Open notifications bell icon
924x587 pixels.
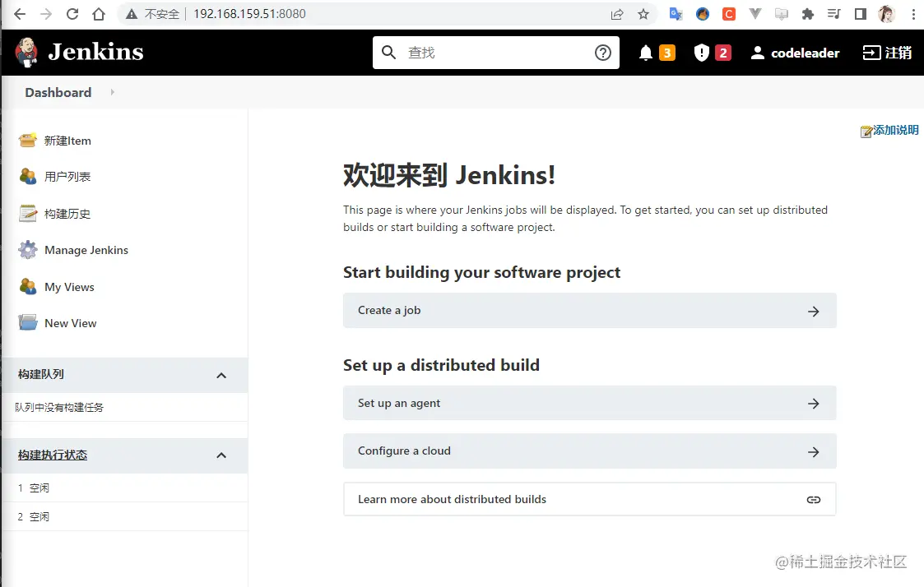(x=646, y=53)
